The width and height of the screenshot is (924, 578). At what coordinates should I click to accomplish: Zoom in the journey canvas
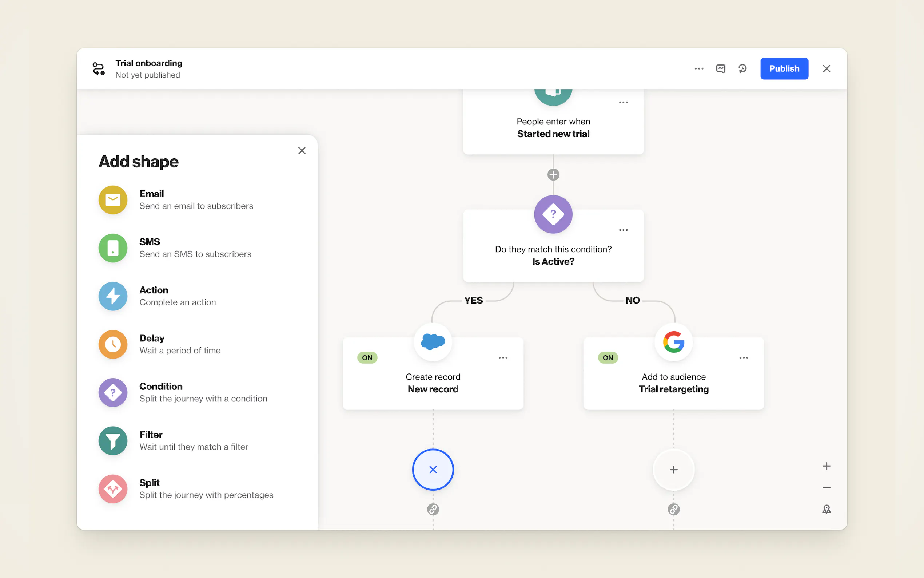[x=826, y=466]
